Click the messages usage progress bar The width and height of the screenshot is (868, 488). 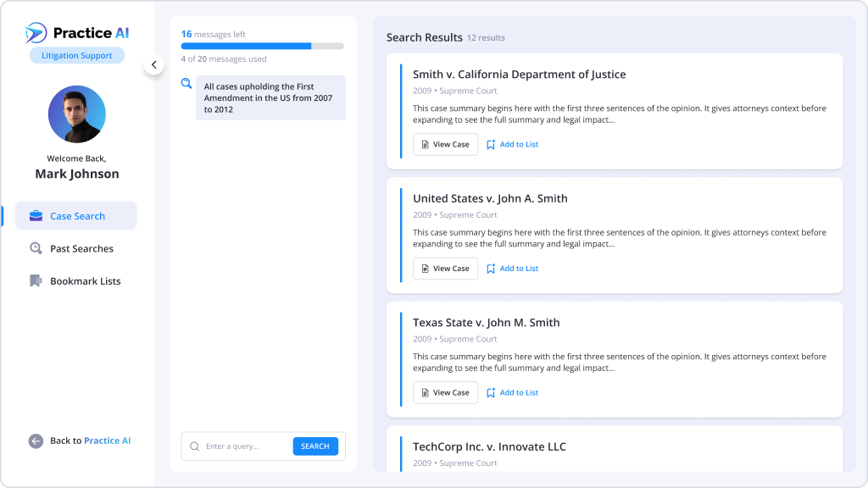263,46
